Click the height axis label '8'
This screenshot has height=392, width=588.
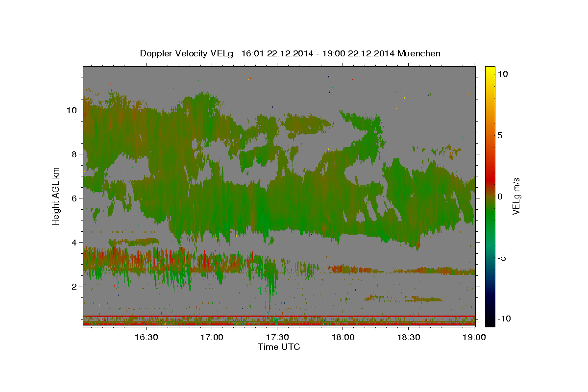73,154
